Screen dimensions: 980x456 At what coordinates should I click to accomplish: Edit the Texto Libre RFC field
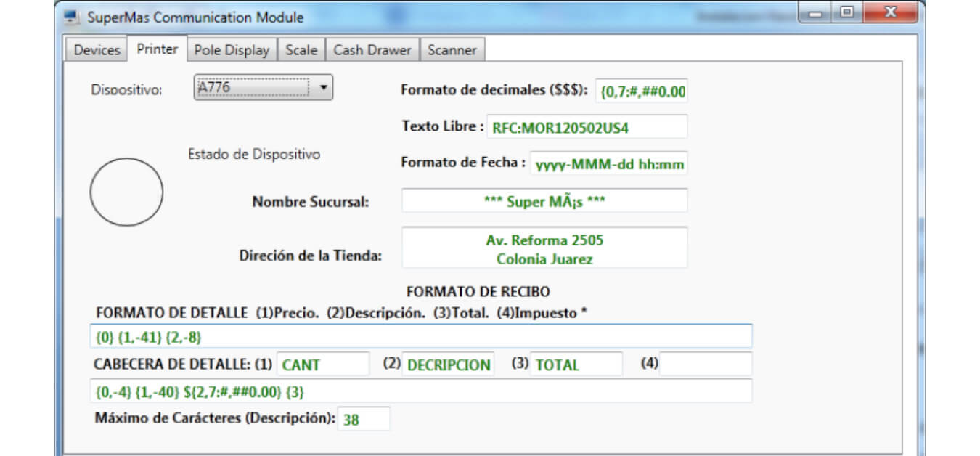(x=587, y=127)
